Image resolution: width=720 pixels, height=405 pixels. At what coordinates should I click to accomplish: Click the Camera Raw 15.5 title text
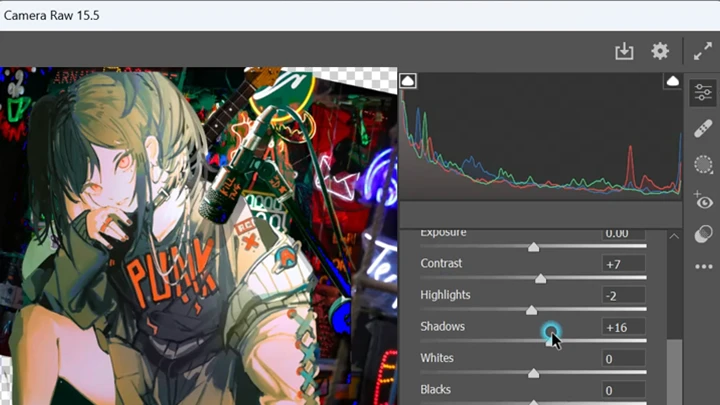(x=51, y=16)
